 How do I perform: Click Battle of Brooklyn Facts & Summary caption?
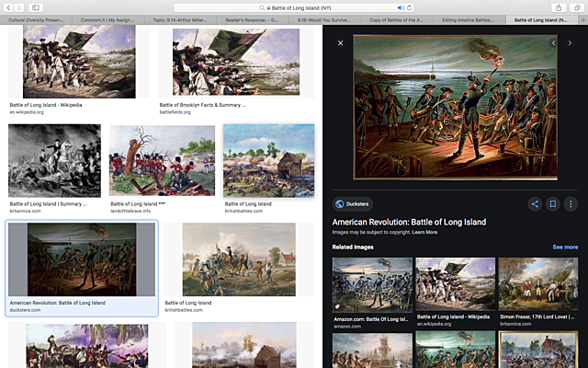(x=202, y=105)
